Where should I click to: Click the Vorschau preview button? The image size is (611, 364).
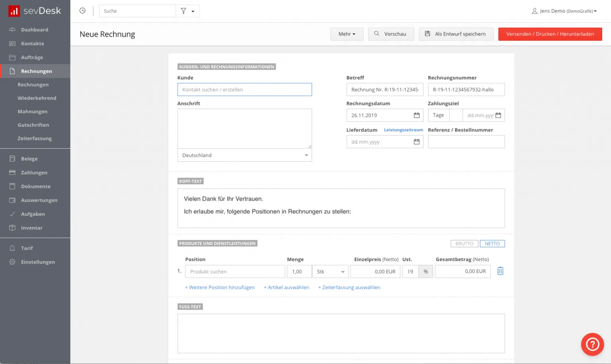point(391,34)
